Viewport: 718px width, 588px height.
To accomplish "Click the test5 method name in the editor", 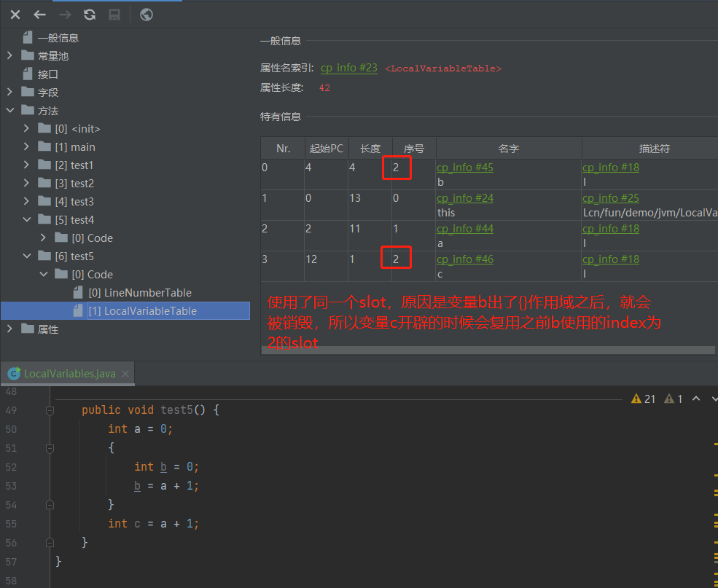I will (176, 409).
